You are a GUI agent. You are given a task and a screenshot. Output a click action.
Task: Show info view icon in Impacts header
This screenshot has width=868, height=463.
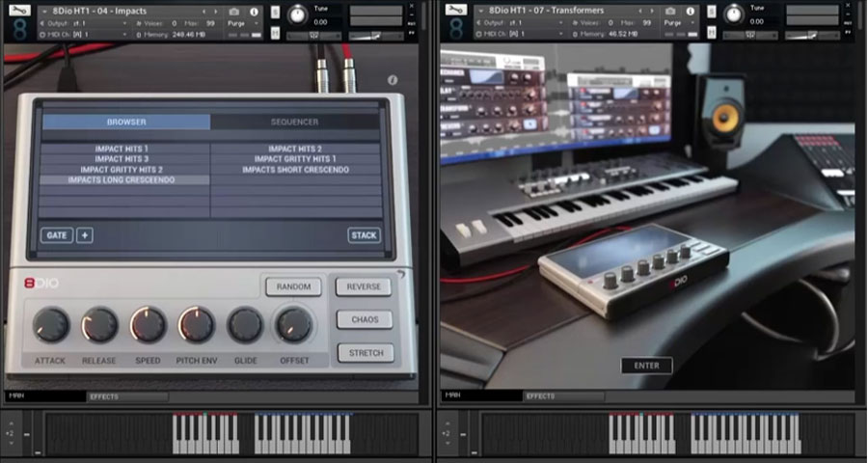point(254,12)
